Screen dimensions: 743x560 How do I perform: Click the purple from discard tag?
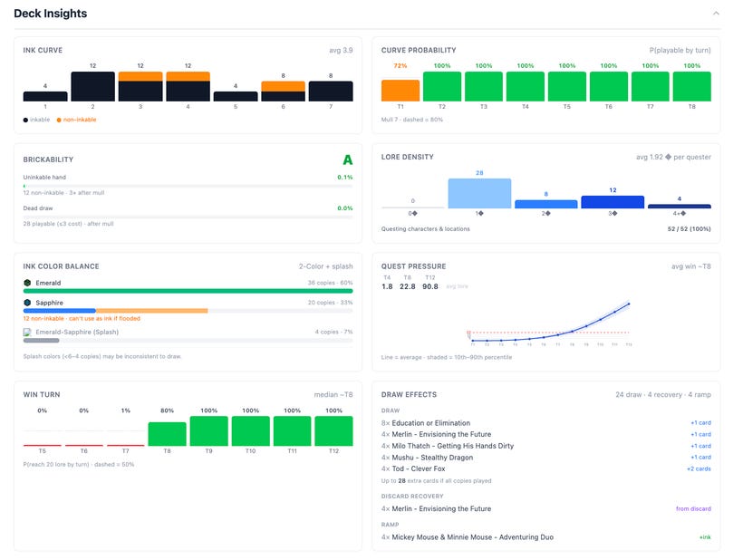coord(693,509)
